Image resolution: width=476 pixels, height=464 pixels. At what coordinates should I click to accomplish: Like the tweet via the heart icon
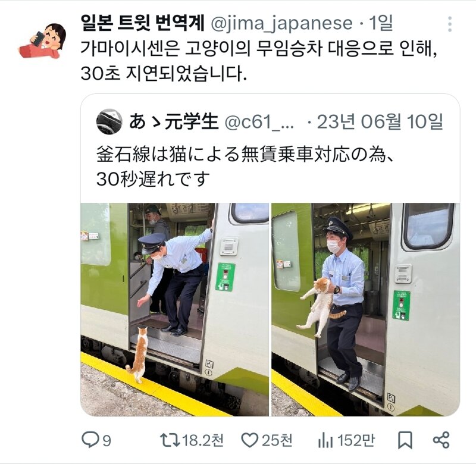click(249, 440)
